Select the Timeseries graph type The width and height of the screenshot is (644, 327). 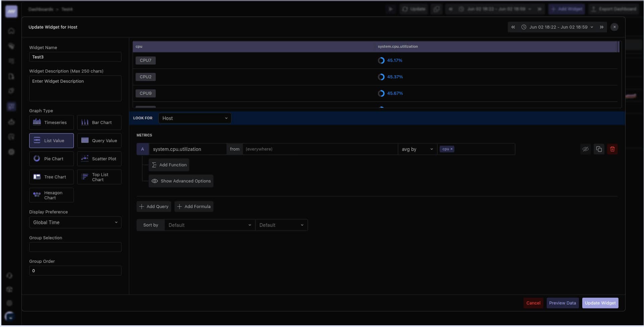[x=51, y=122]
